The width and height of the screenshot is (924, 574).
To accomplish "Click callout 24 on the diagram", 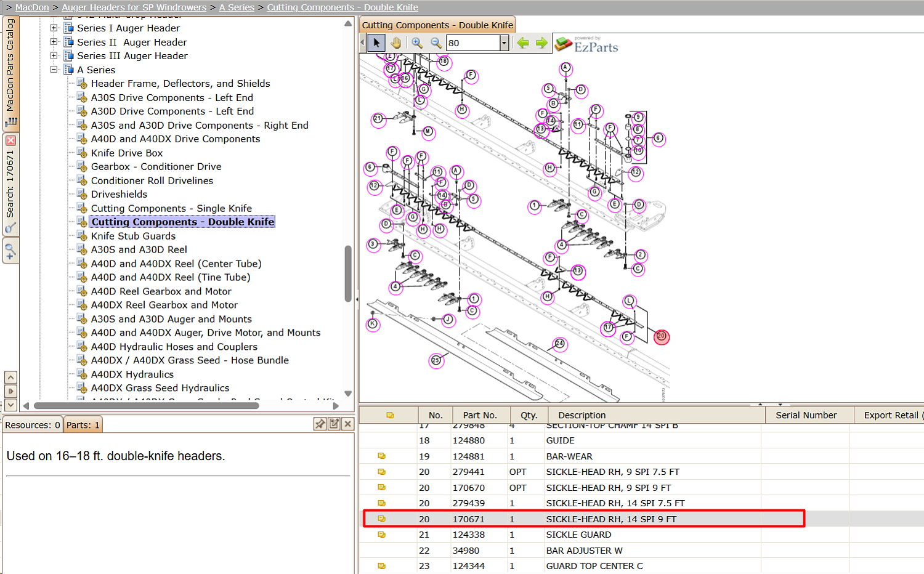I will tap(559, 344).
